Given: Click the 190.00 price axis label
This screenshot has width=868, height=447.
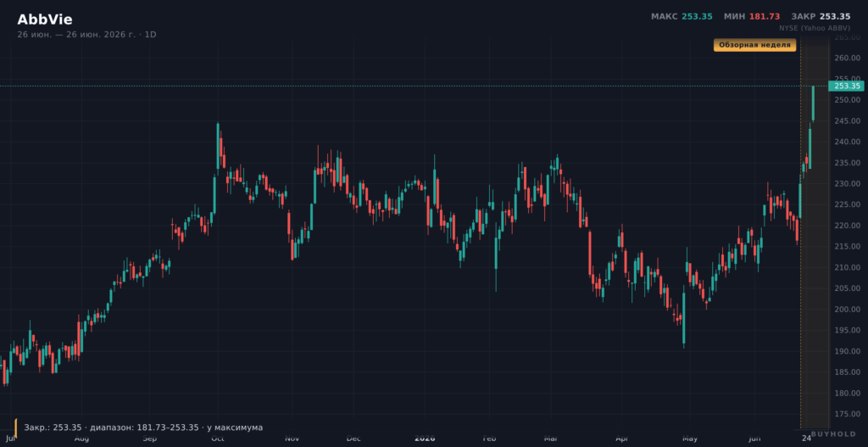Looking at the screenshot, I should click(847, 351).
